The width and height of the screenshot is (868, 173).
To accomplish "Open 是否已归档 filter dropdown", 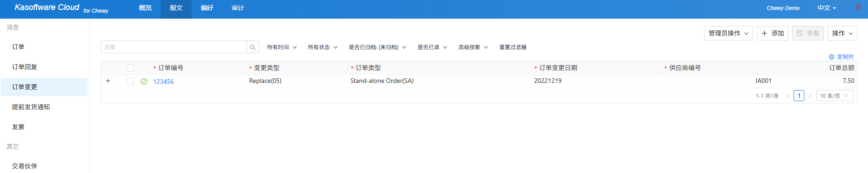I will [377, 47].
